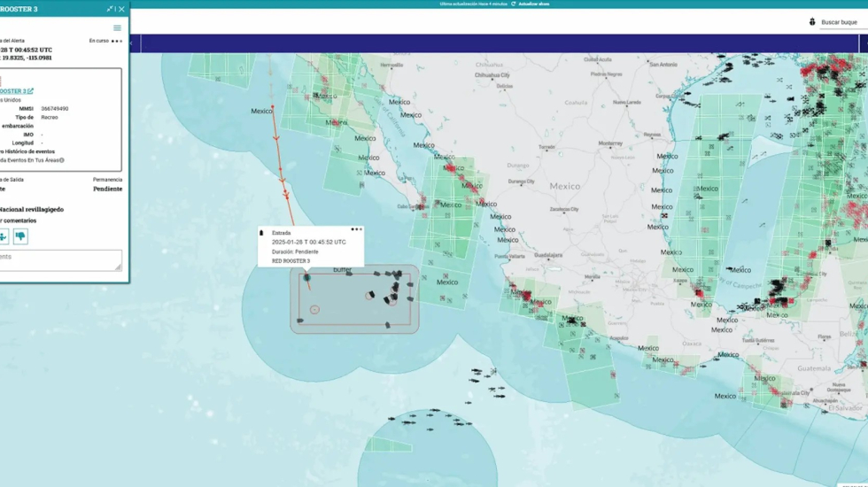Click the thumbs-down feedback button
This screenshot has height=487, width=868.
(x=20, y=237)
